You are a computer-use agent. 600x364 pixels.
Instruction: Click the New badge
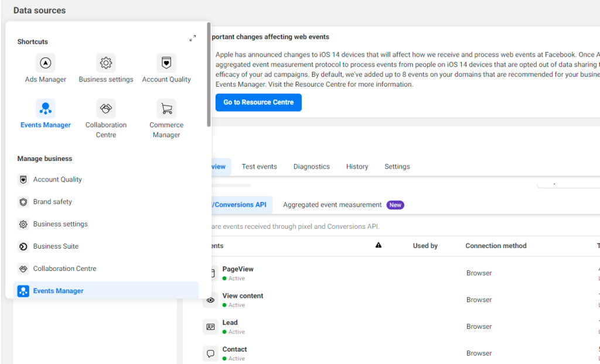pos(396,205)
